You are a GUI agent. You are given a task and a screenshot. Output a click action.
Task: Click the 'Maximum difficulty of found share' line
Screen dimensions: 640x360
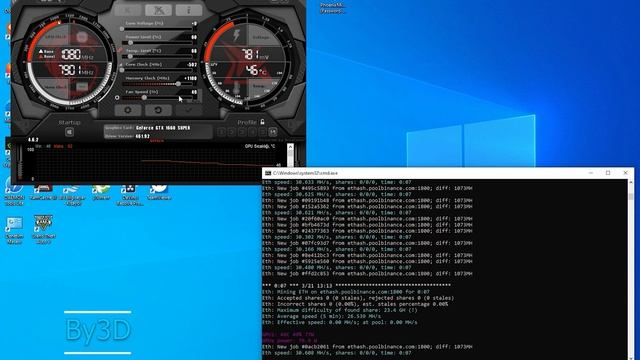[340, 310]
